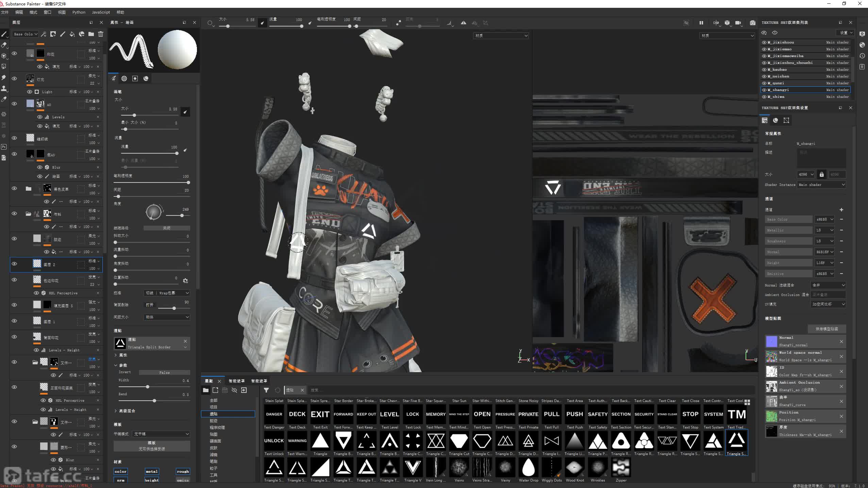Open the 材质 dropdown in 3D viewport
868x488 pixels.
pos(501,35)
